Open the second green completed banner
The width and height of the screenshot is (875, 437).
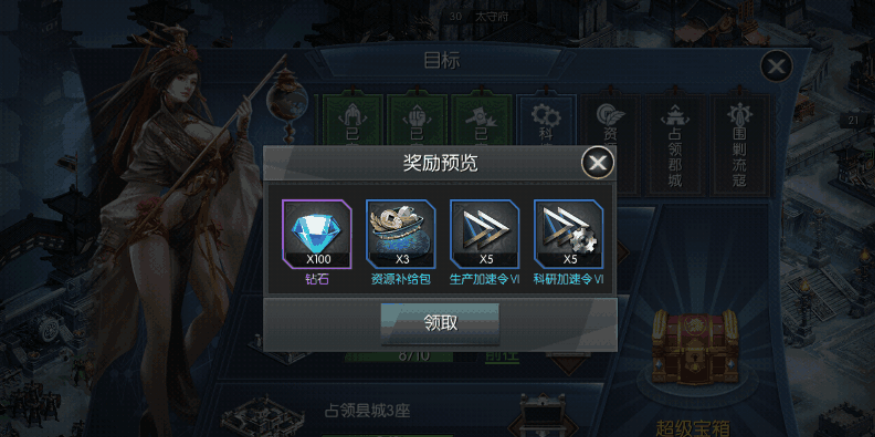click(x=417, y=120)
